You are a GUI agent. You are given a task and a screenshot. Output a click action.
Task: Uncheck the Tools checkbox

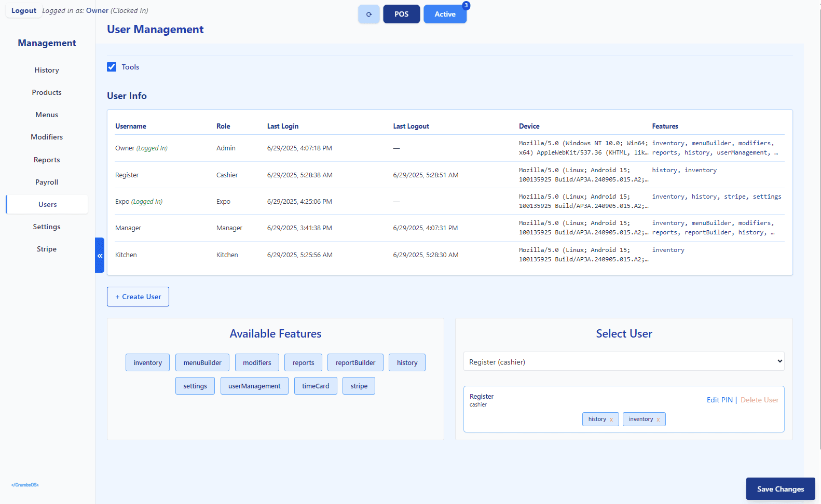[112, 67]
